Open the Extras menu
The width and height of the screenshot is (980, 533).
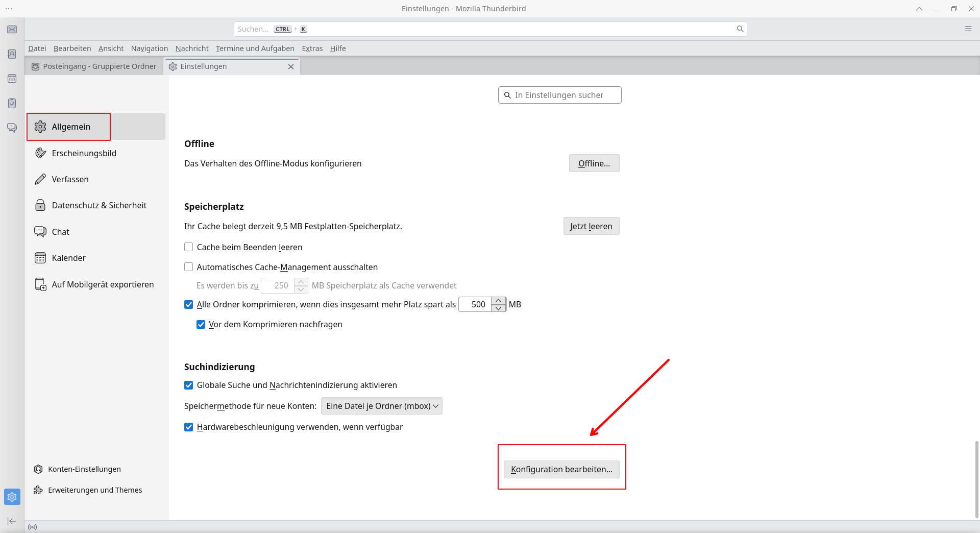point(312,49)
